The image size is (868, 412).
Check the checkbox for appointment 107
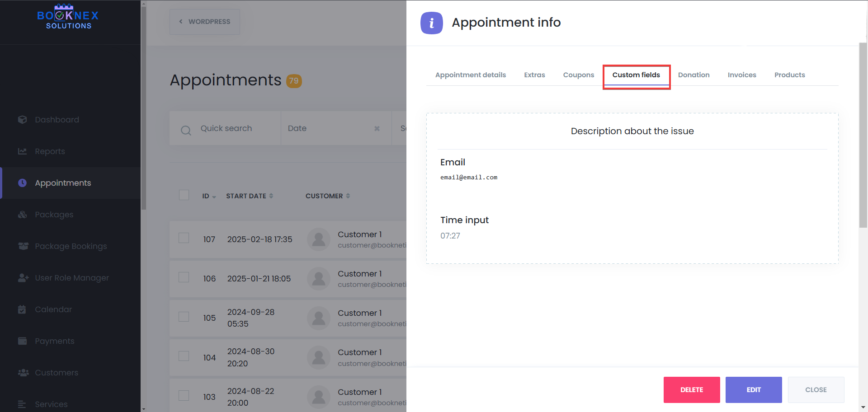point(184,238)
